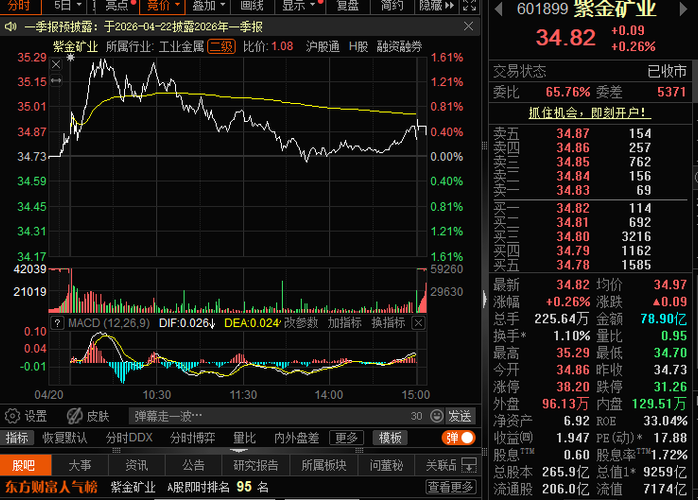Click the 简约 simple mode button
Image resolution: width=698 pixels, height=500 pixels.
tap(392, 5)
